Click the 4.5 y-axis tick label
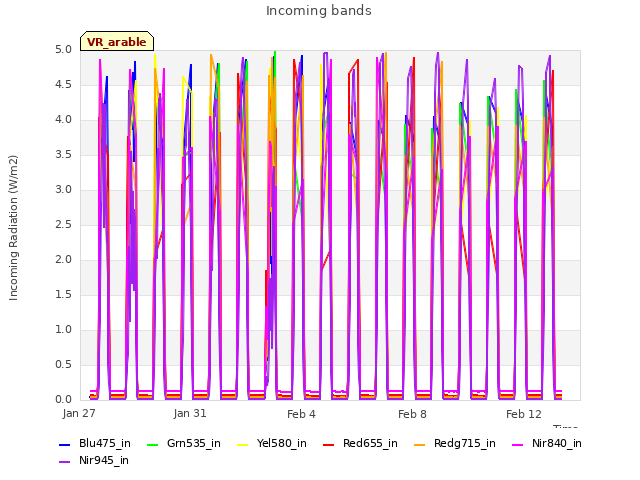640x480 pixels. tap(63, 85)
